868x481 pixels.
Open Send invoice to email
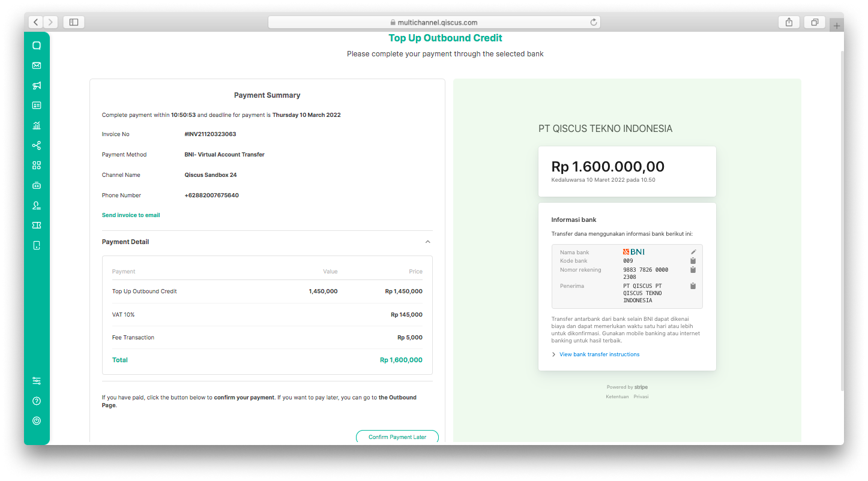tap(130, 215)
